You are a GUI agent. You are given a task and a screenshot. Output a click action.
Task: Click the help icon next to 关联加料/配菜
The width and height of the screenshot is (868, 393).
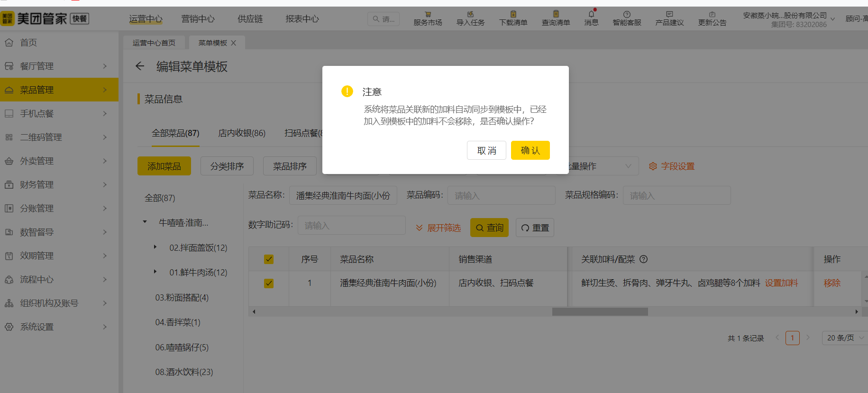[643, 259]
